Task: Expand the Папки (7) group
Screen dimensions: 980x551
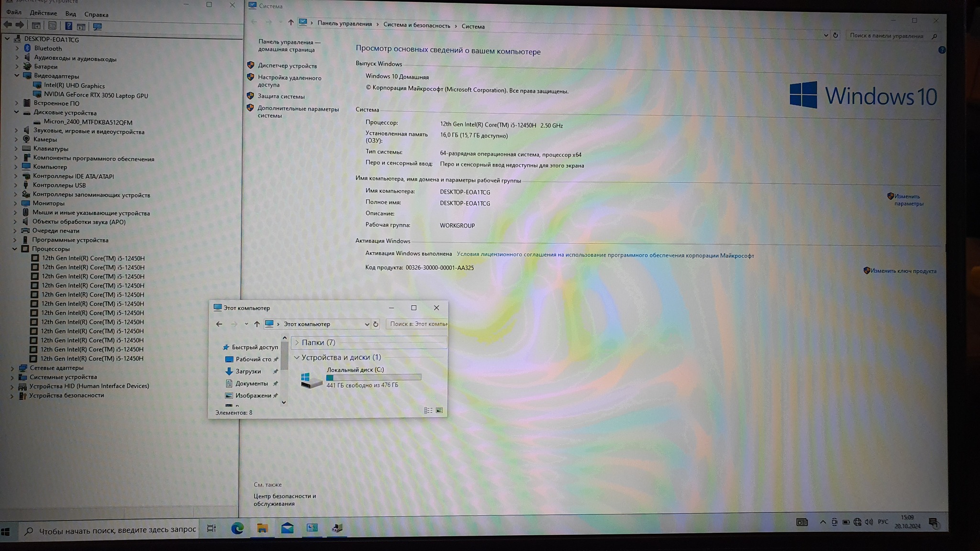Action: point(297,342)
